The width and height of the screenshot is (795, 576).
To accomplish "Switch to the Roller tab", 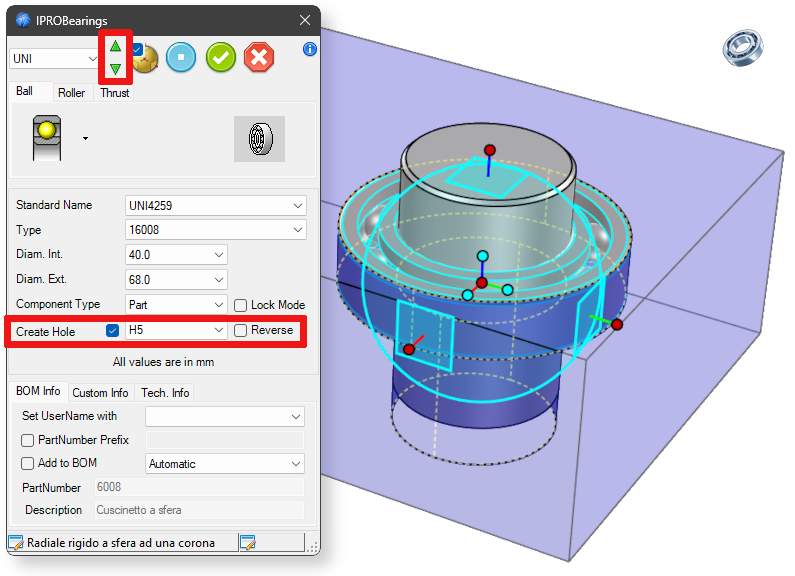I will point(71,93).
